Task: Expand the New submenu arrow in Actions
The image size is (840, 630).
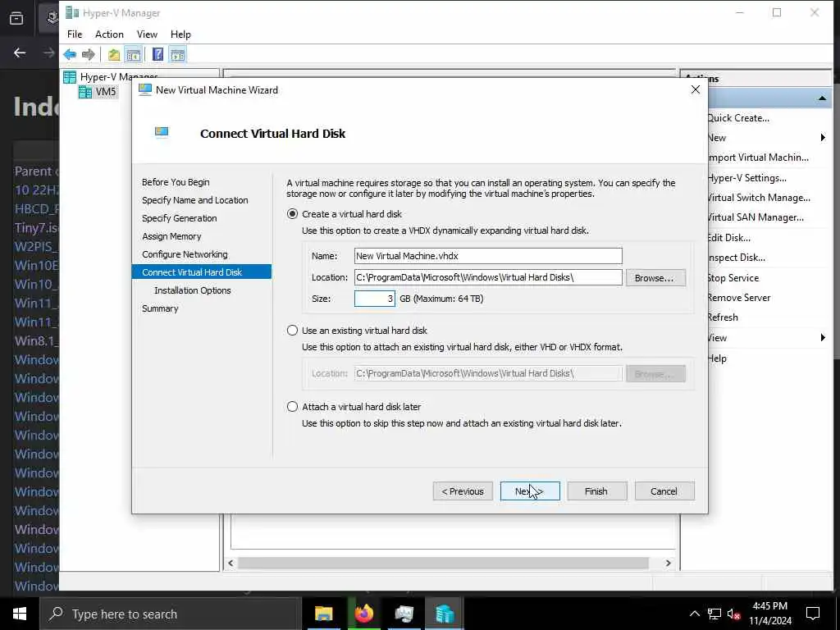Action: (x=823, y=138)
